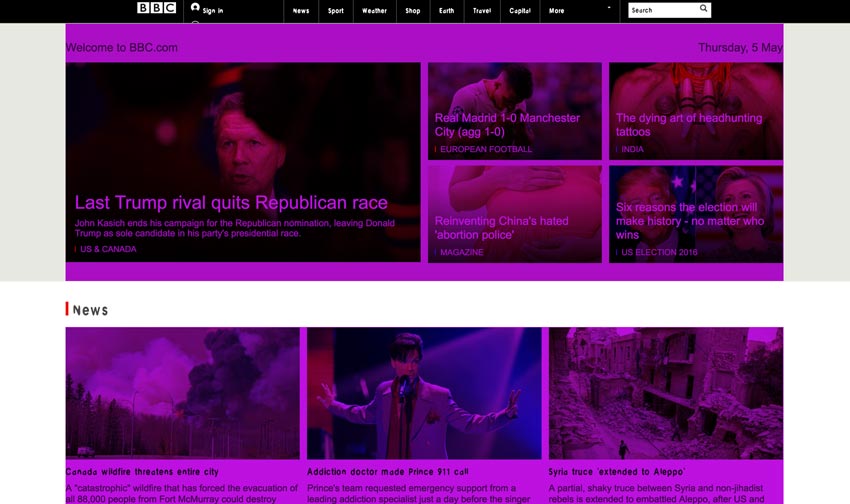Open the Shop menu item
The image size is (850, 504).
(x=413, y=11)
